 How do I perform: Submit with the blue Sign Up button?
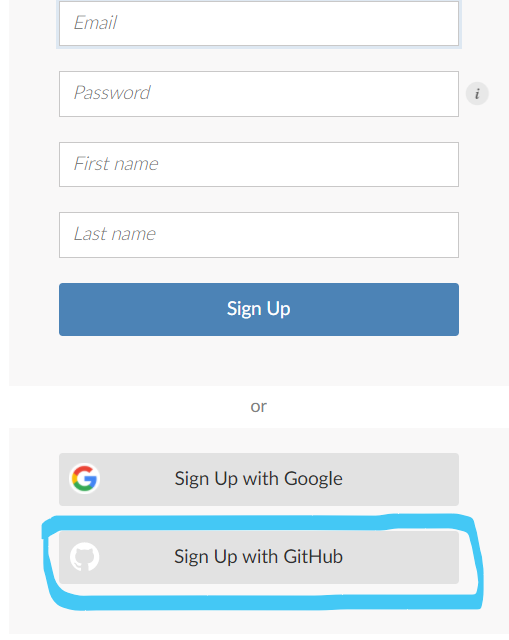tap(259, 309)
